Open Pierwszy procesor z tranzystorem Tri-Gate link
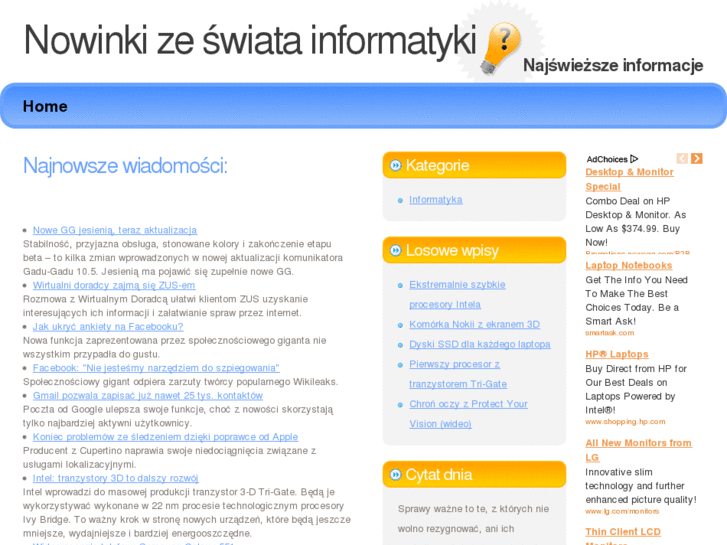Screen dimensions: 727x545 click(x=458, y=374)
